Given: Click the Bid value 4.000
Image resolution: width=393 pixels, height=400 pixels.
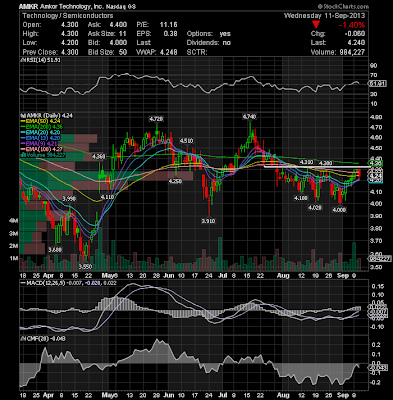Looking at the screenshot, I should click(x=118, y=43).
